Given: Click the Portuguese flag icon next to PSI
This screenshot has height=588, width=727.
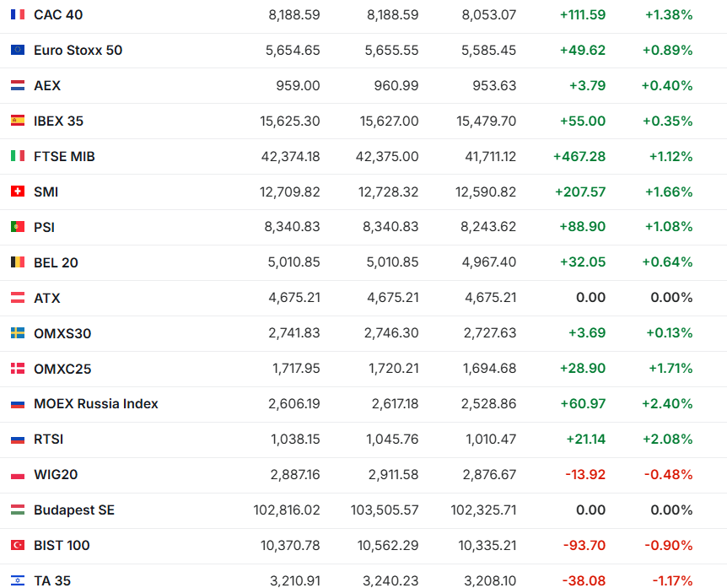Looking at the screenshot, I should click(x=18, y=227).
